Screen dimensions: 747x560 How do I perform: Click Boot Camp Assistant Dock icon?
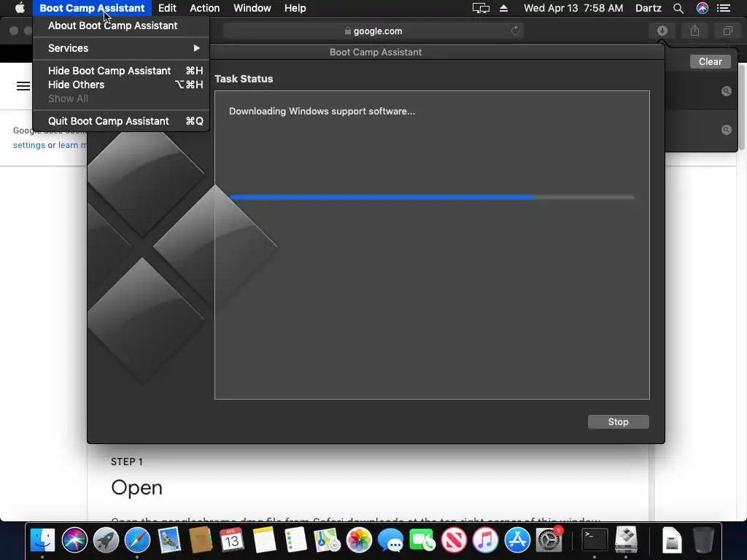tap(626, 540)
